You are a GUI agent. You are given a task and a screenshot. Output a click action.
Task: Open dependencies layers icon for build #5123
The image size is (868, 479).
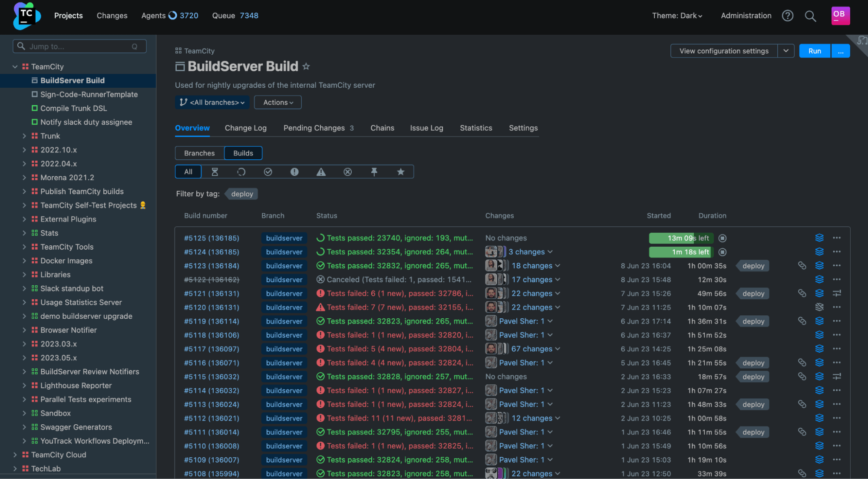coord(819,265)
